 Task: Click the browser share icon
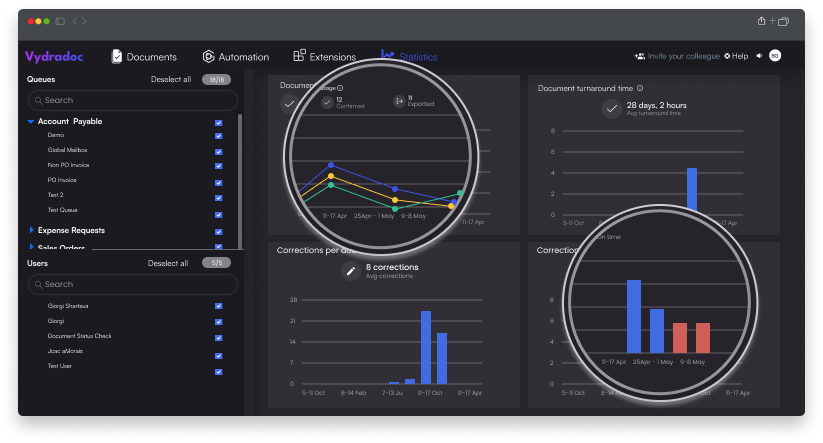point(762,21)
